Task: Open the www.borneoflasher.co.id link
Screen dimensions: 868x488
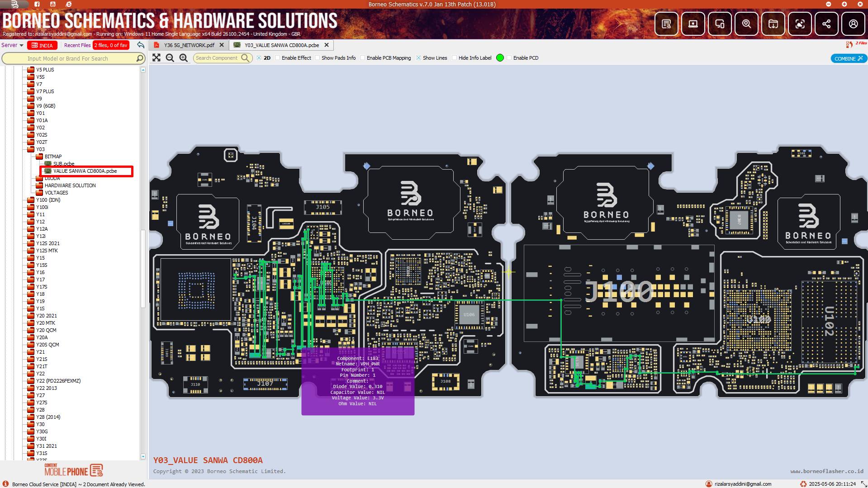Action: 827,471
